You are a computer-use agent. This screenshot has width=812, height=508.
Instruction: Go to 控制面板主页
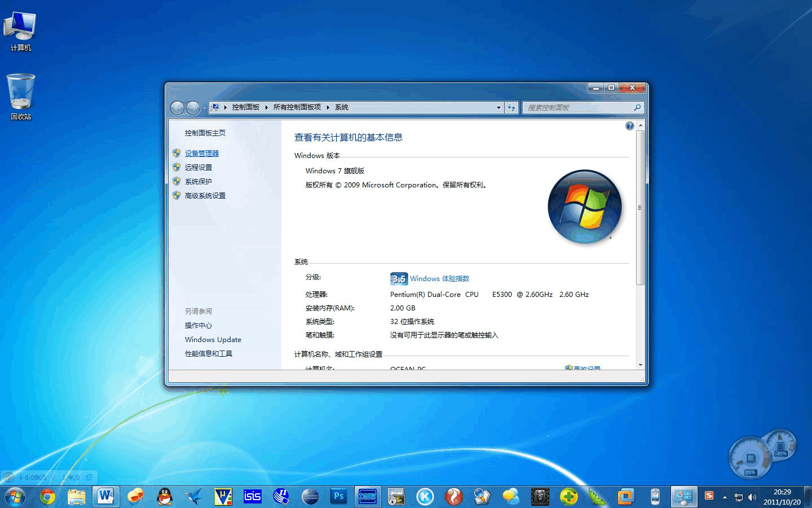[205, 133]
